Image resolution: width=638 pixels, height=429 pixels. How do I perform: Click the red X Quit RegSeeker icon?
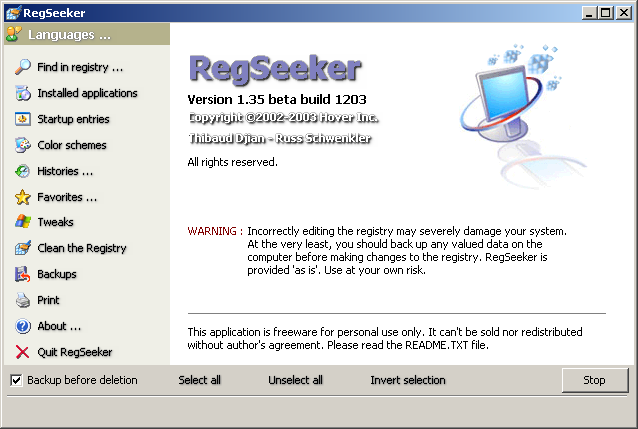pyautogui.click(x=22, y=352)
